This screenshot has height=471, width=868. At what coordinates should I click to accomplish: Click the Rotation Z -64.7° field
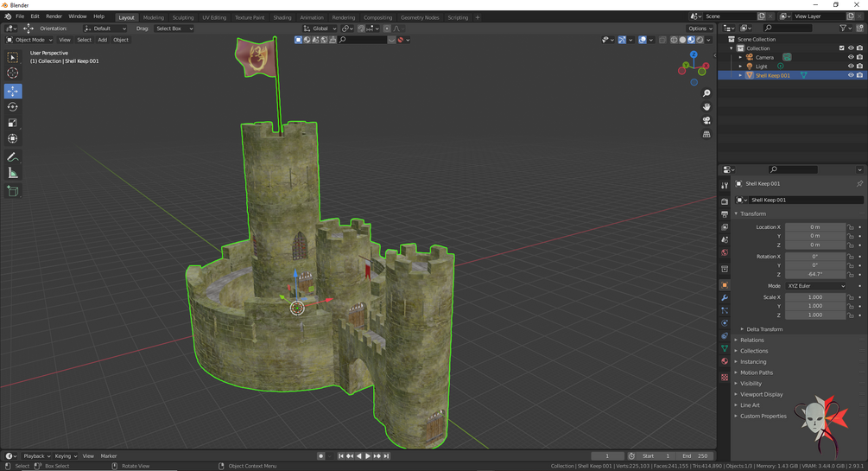coord(815,274)
